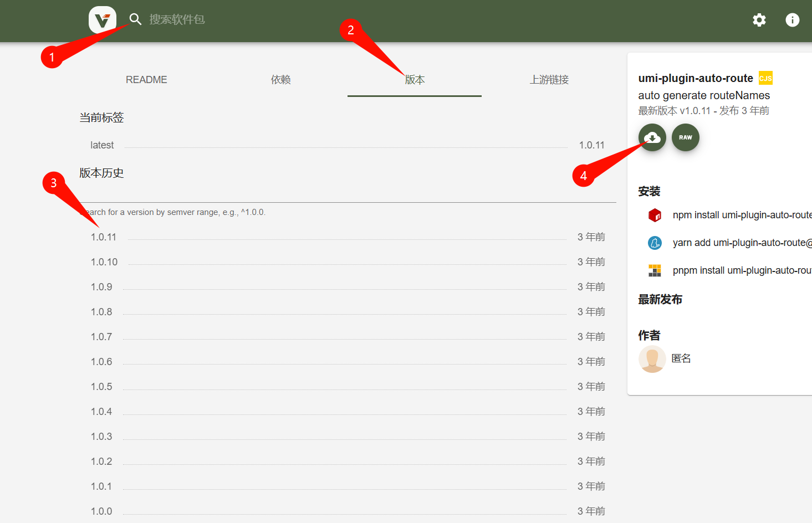Switch to the 依赖 tab
This screenshot has width=812, height=523.
(280, 80)
